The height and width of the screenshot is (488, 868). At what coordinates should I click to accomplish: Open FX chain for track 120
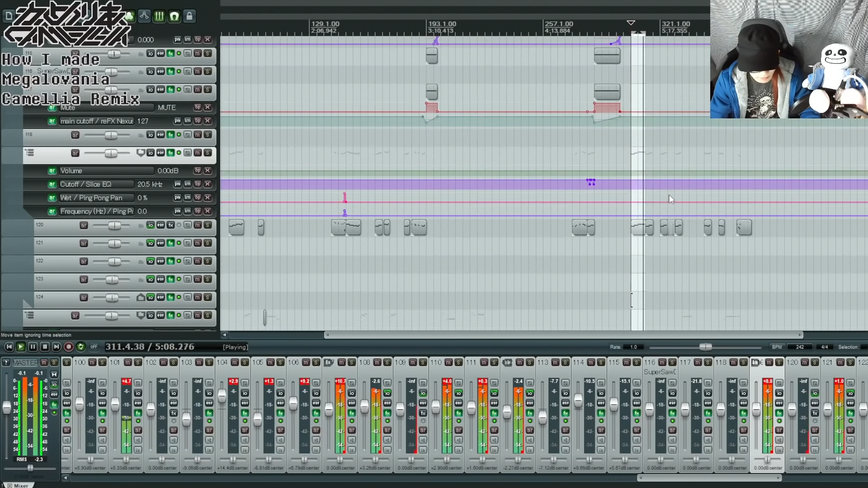[x=170, y=225]
